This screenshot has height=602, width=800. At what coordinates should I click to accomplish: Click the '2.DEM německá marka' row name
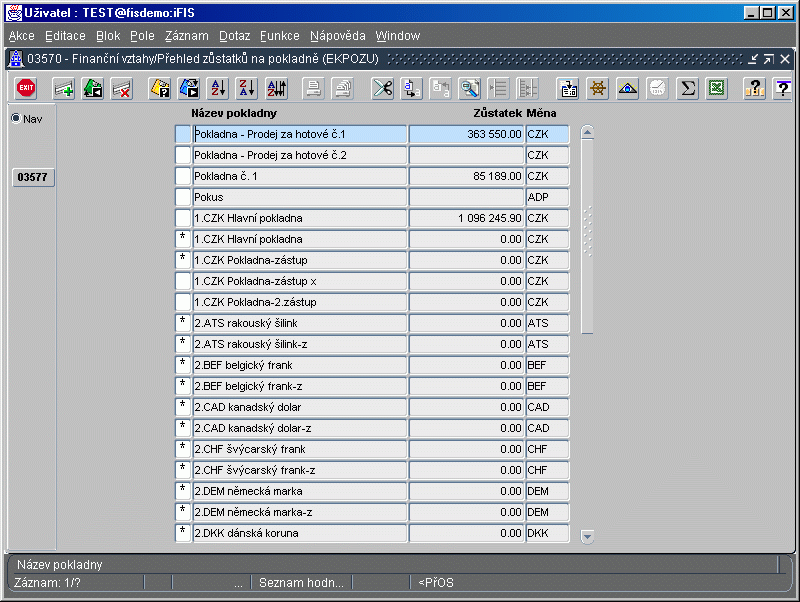click(300, 491)
